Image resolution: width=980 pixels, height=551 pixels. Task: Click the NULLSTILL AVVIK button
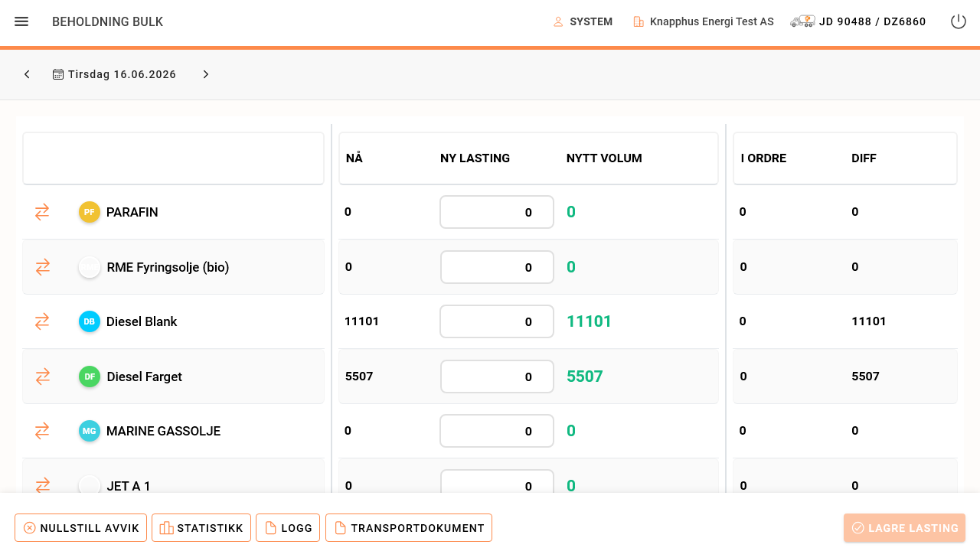pyautogui.click(x=81, y=528)
